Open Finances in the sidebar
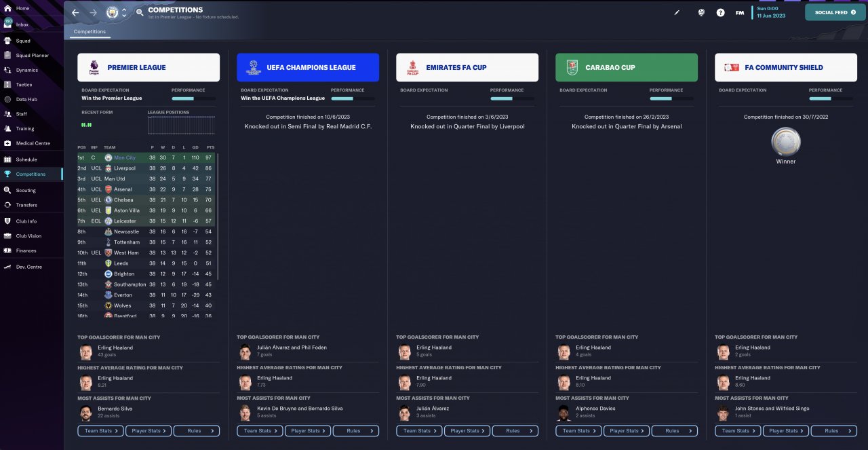Image resolution: width=868 pixels, height=450 pixels. [31, 250]
